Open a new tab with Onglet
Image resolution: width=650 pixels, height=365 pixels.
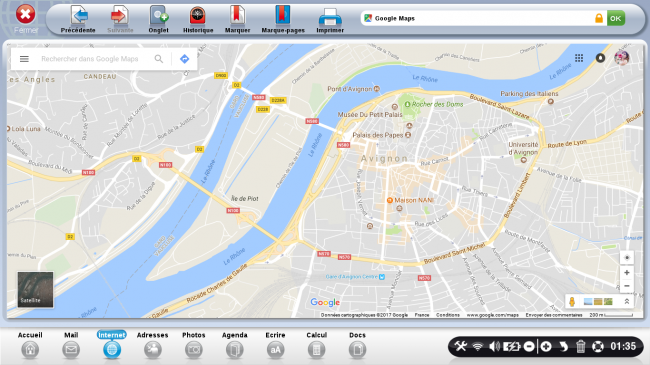point(158,19)
